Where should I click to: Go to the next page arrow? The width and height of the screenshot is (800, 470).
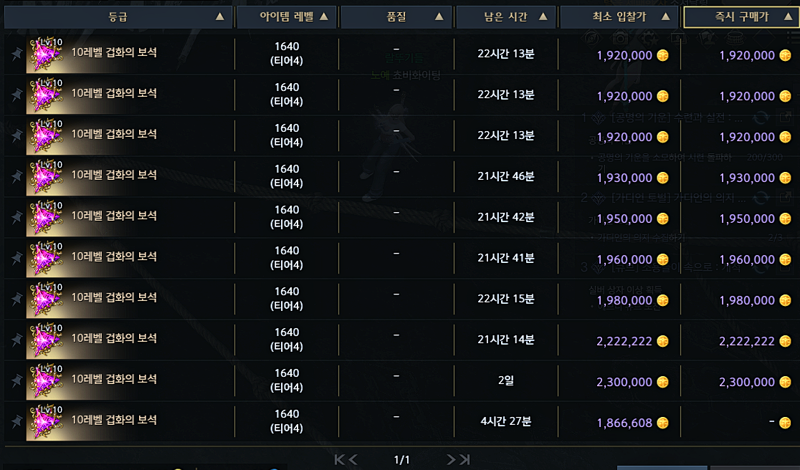click(x=451, y=460)
